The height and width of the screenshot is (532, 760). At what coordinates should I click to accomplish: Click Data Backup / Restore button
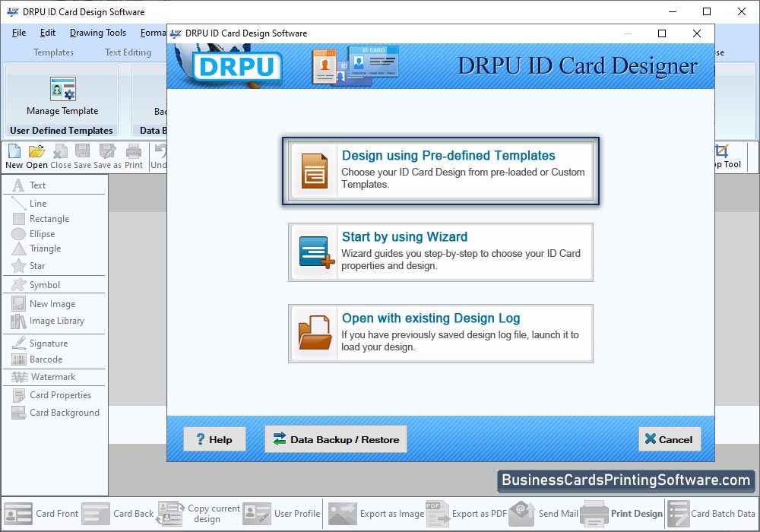pyautogui.click(x=335, y=439)
